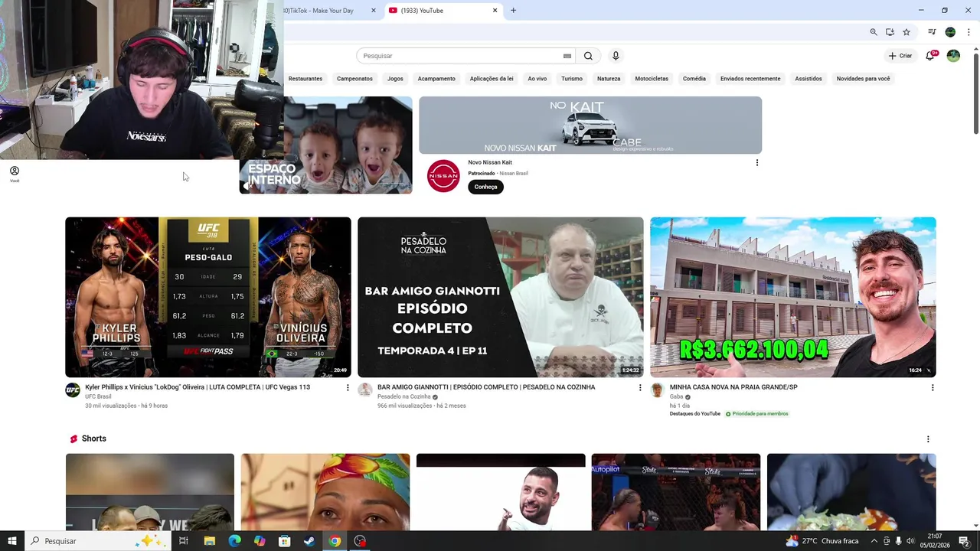Select the Assistidos filter chip
This screenshot has width=980, height=551.
coord(808,79)
